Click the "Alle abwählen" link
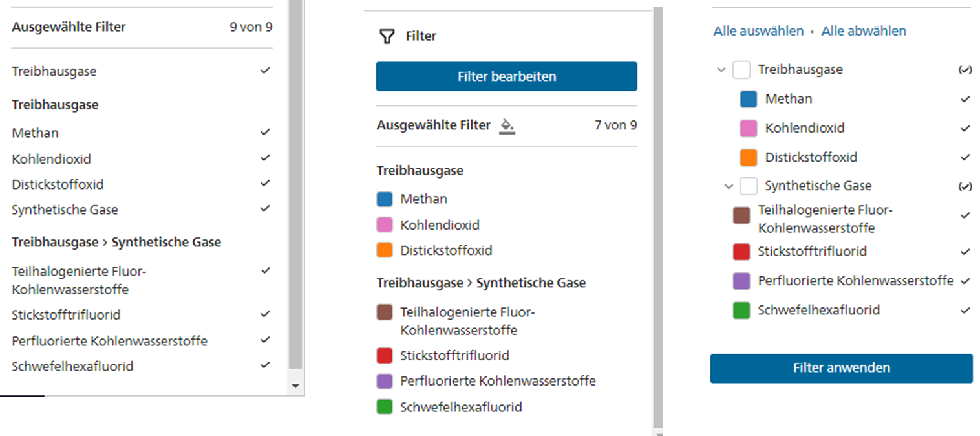 click(864, 30)
